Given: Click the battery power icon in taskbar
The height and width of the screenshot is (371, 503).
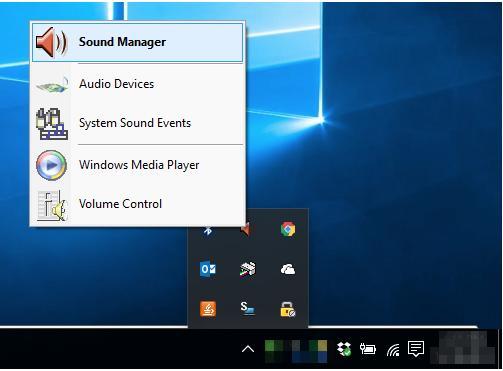Looking at the screenshot, I should (368, 349).
